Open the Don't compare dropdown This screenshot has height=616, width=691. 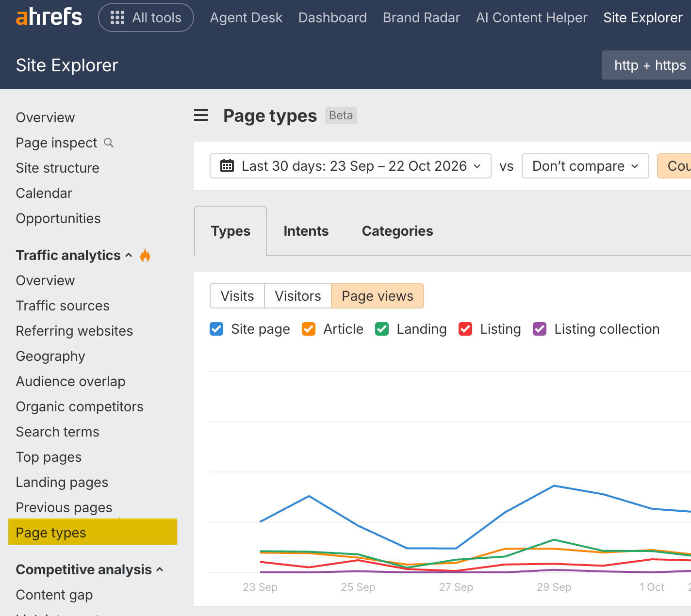coord(585,166)
